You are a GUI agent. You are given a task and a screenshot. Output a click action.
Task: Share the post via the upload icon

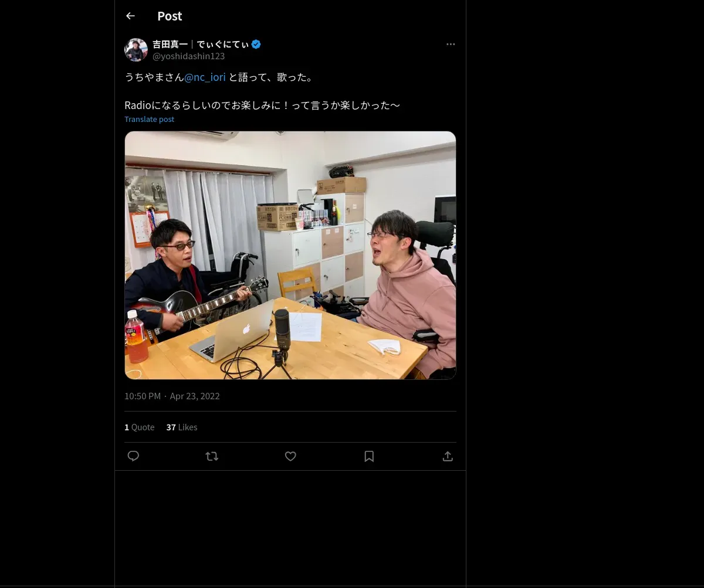pyautogui.click(x=448, y=456)
